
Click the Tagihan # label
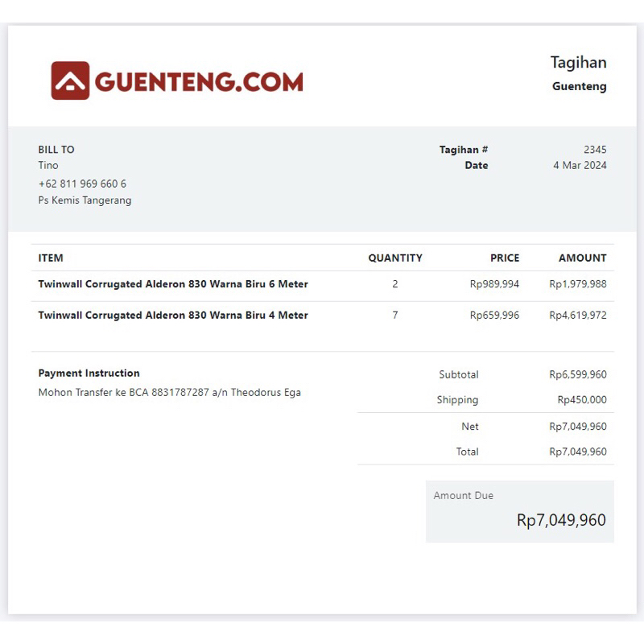click(464, 150)
